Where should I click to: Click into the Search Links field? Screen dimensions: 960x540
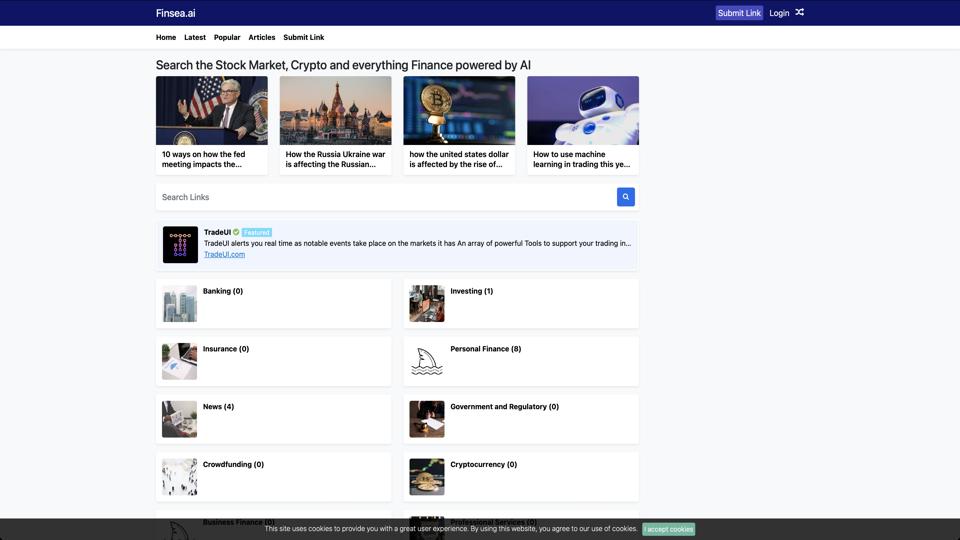click(x=385, y=197)
